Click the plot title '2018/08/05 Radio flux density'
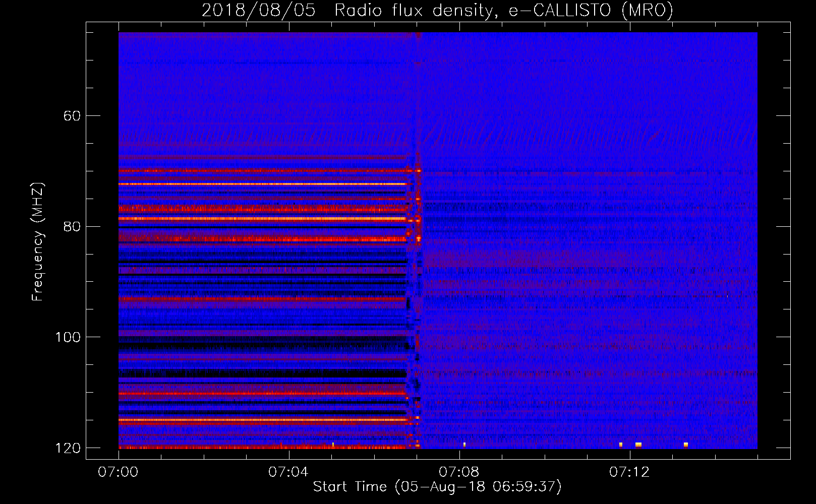Screen dimensions: 816x504 pyautogui.click(x=347, y=10)
